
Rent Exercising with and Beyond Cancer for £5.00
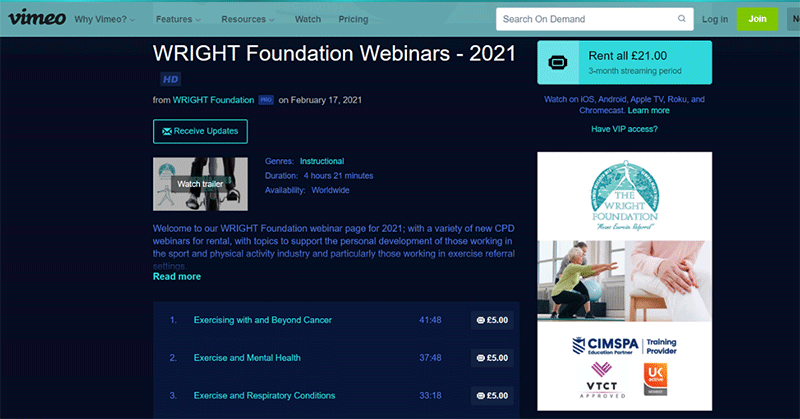click(x=492, y=320)
